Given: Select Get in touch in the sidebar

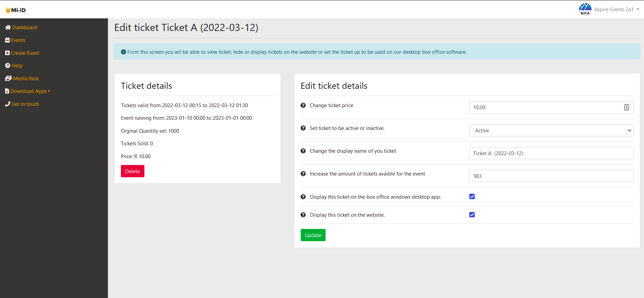Looking at the screenshot, I should [25, 104].
